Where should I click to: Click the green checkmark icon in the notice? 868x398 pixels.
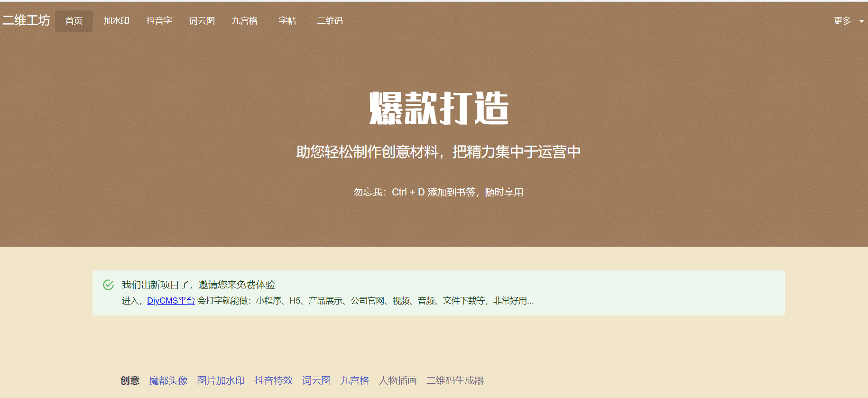tap(108, 285)
